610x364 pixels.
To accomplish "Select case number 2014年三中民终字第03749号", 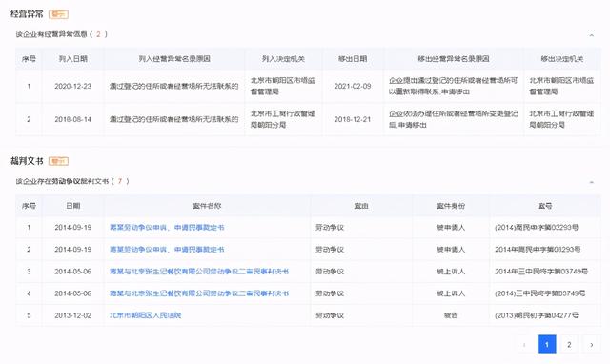I will (541, 272).
